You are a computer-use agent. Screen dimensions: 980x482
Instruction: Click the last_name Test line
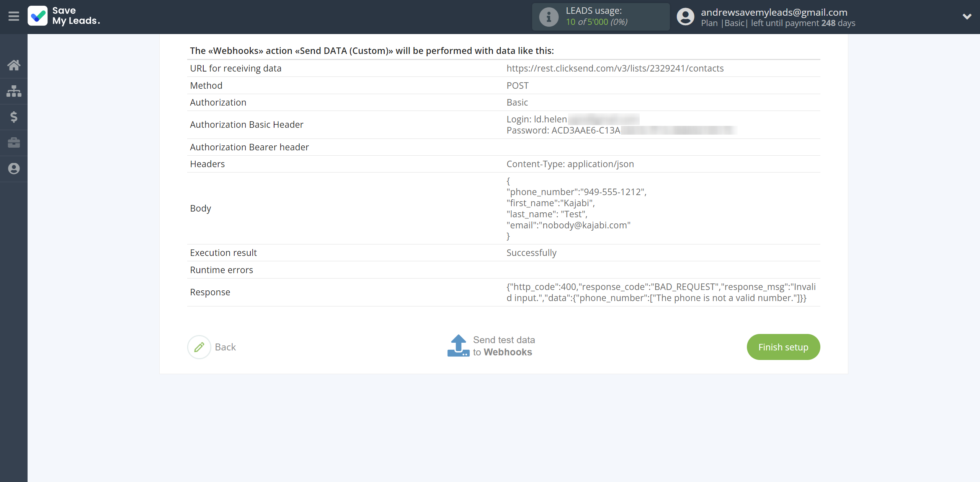pos(547,214)
